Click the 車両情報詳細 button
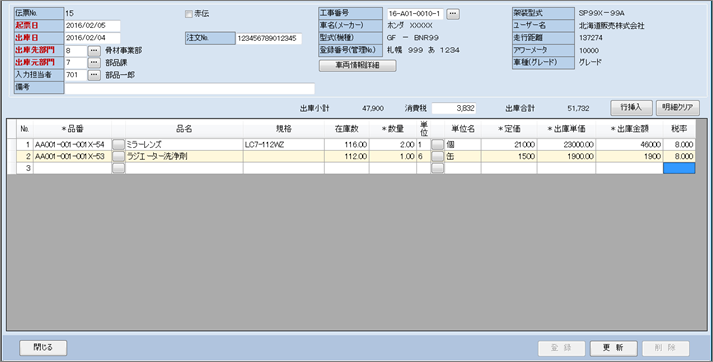The height and width of the screenshot is (362, 713). tap(357, 65)
